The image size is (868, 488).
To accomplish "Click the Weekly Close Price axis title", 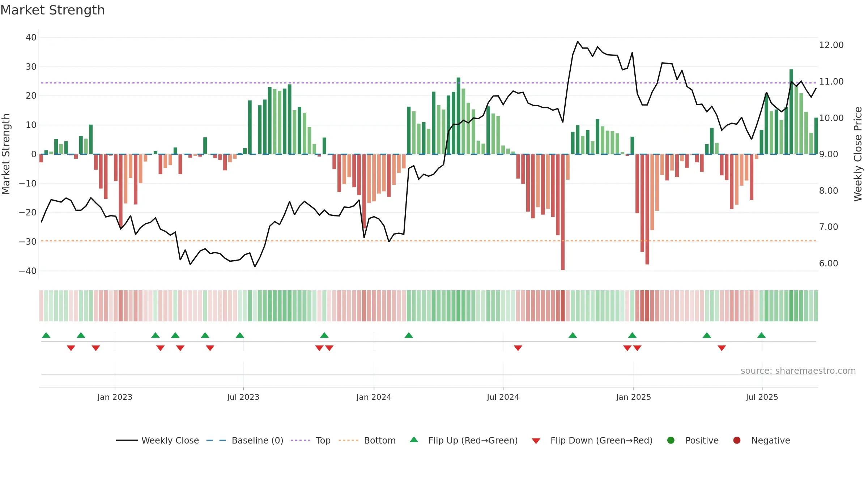I will (858, 154).
